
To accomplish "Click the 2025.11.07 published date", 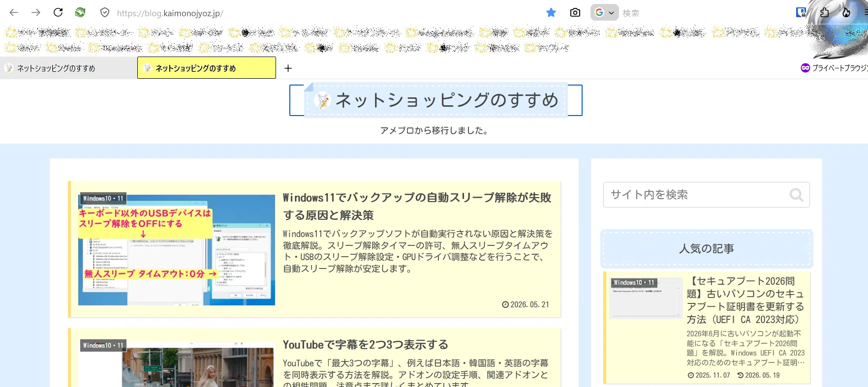I will [709, 375].
